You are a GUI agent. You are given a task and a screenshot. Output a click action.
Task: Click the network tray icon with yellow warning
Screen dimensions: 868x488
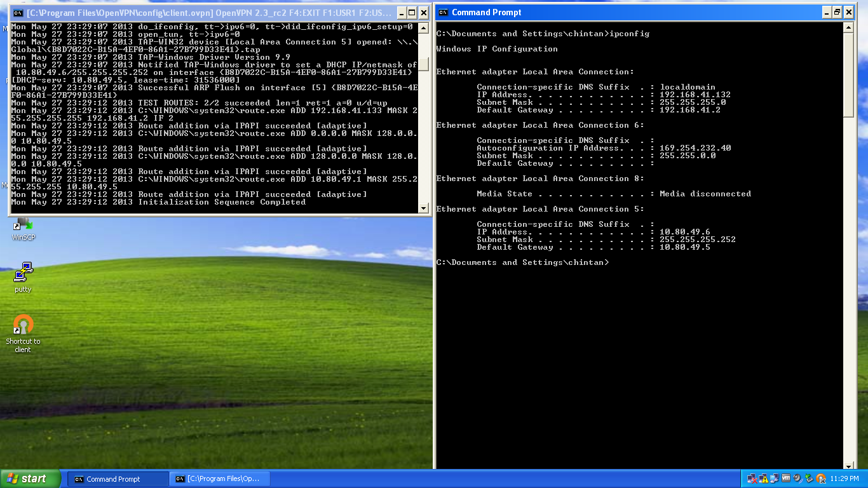(x=764, y=478)
